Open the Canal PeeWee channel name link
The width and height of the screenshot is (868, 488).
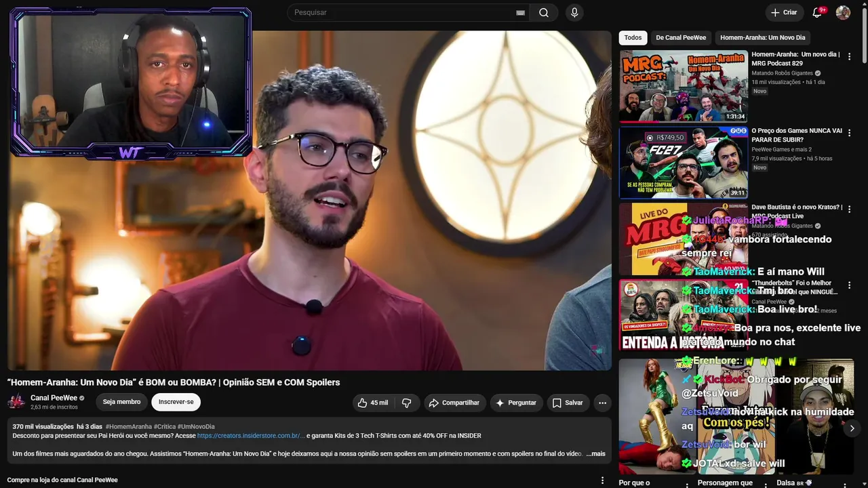54,398
